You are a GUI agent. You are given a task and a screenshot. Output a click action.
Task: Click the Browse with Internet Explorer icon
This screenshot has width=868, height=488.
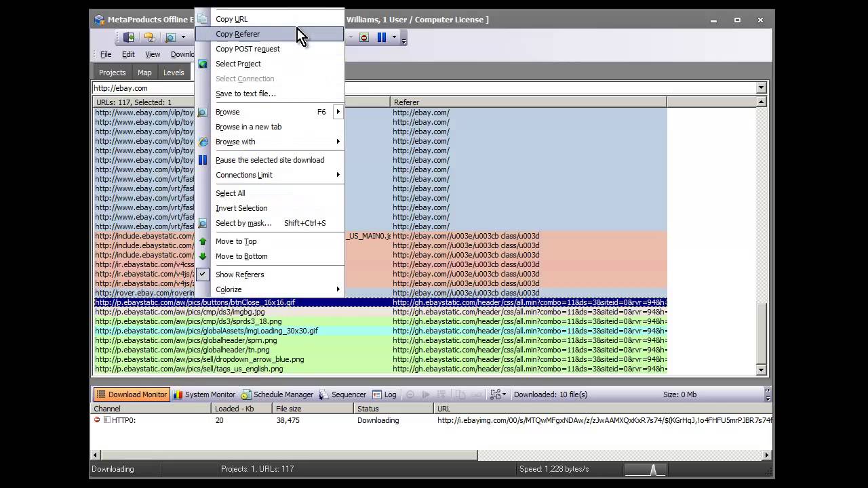click(x=203, y=142)
